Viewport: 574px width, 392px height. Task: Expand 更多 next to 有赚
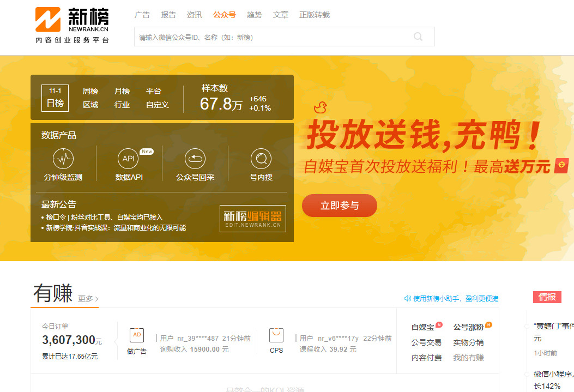[88, 299]
